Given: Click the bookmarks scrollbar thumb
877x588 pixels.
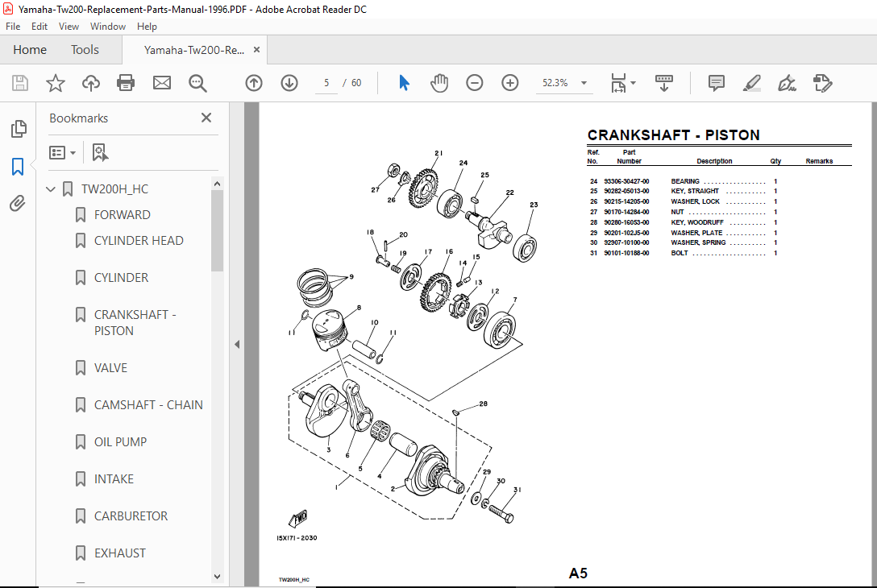Looking at the screenshot, I should 217,231.
